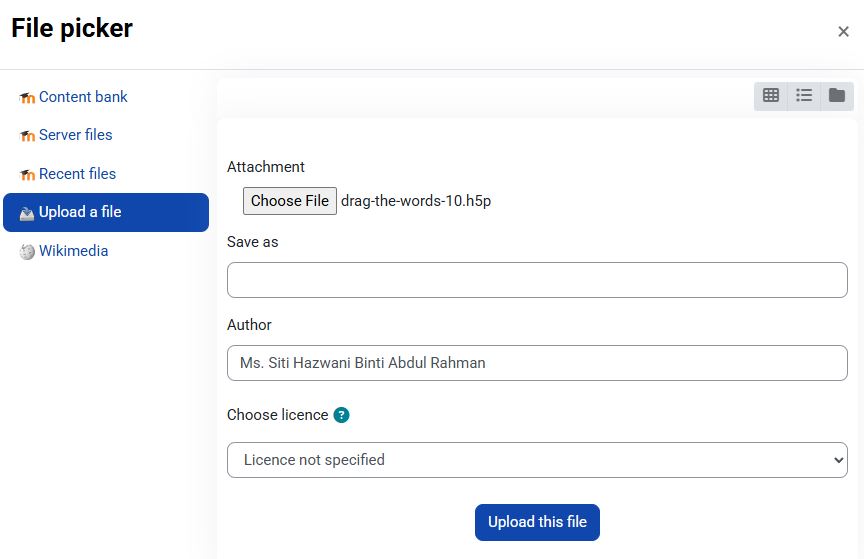Screen dimensions: 864x559
Task: Open the Wikimedia repository
Action: [73, 251]
